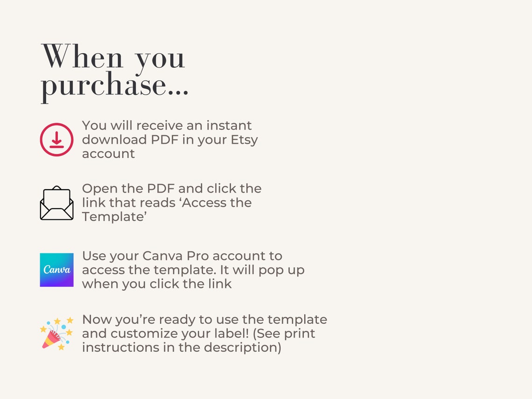Click '(See print instructions in the description)' text
Image resolution: width=532 pixels, height=399 pixels.
tap(198, 341)
